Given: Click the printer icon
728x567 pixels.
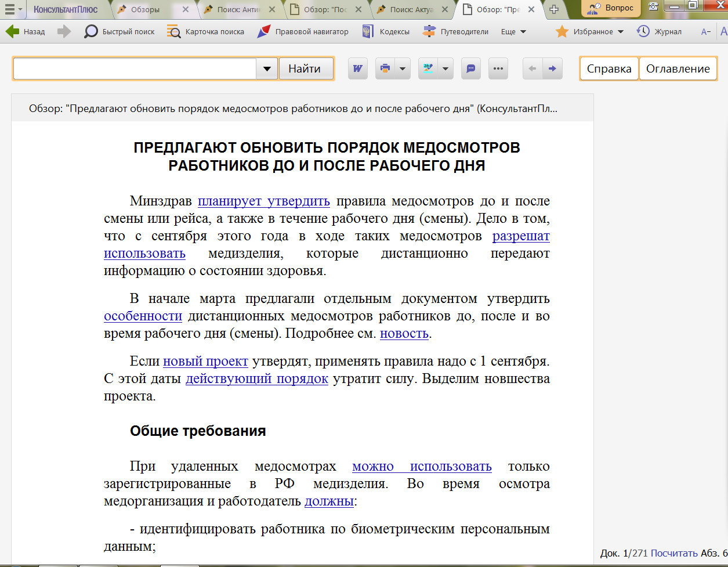Looking at the screenshot, I should click(x=385, y=68).
